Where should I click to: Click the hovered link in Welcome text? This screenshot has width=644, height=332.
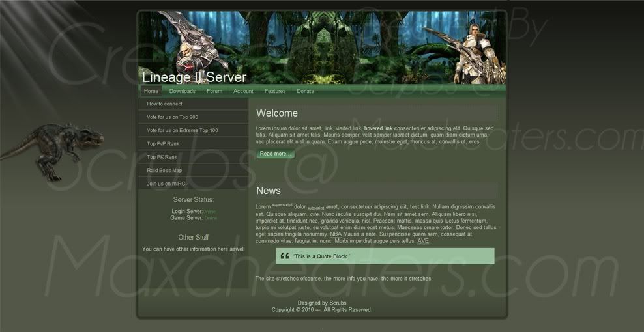click(x=378, y=128)
